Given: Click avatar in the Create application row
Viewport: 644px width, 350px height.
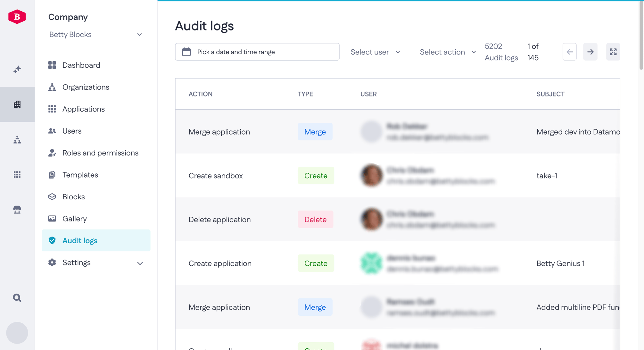Looking at the screenshot, I should pos(371,263).
